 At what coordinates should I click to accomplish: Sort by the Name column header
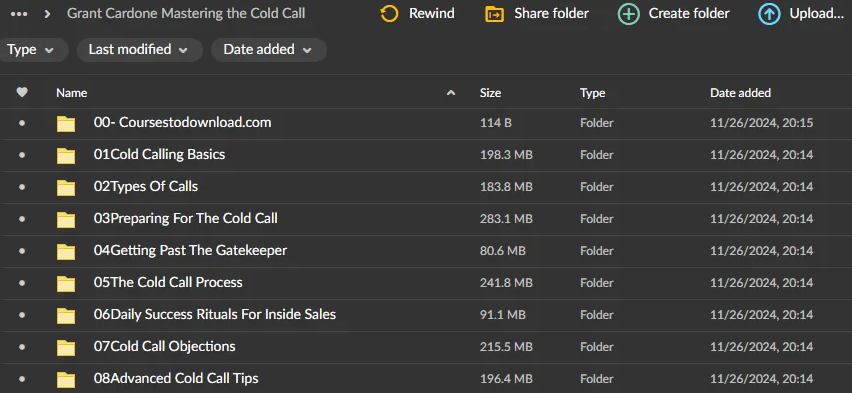(x=72, y=93)
